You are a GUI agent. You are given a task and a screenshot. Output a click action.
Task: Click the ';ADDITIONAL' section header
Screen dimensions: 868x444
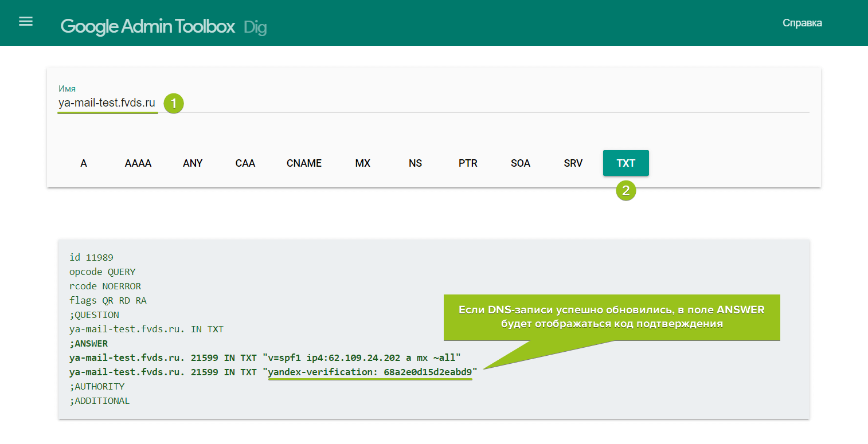pyautogui.click(x=100, y=401)
